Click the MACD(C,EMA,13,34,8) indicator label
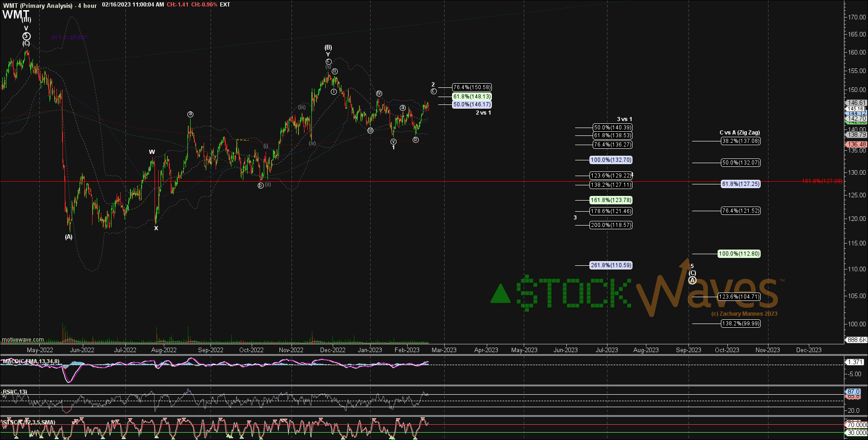The image size is (868, 440). (x=31, y=361)
